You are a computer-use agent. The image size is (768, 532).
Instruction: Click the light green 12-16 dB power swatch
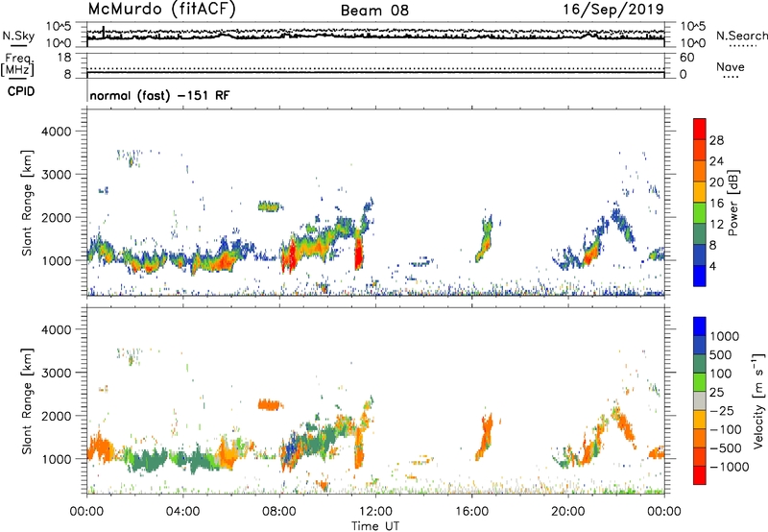tap(700, 213)
